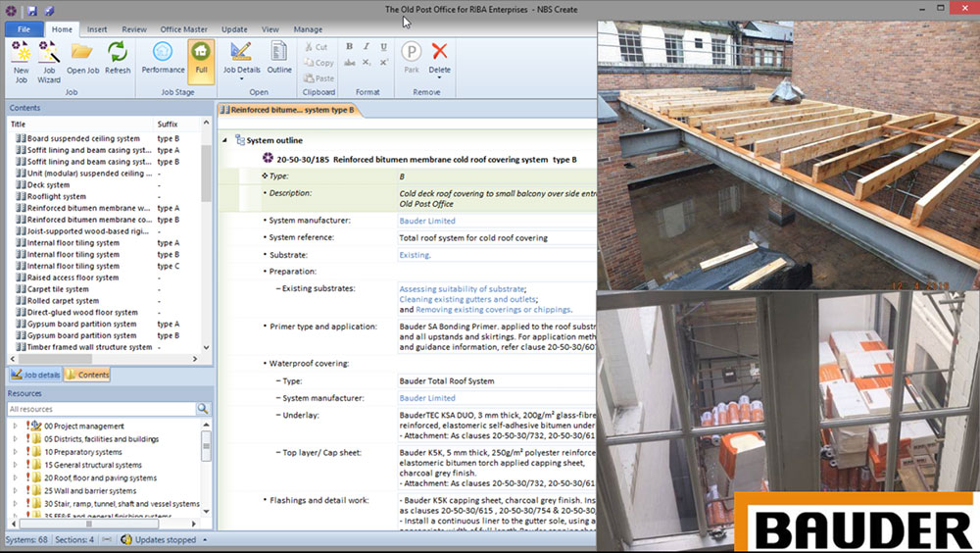
Task: Open Bauder Limited link under Waterproof covering
Action: coord(427,398)
